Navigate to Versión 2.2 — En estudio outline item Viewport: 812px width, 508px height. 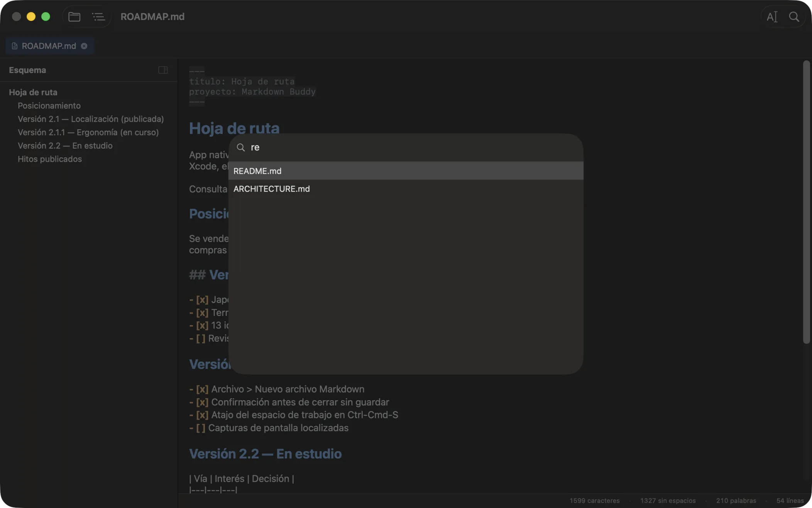tap(65, 146)
